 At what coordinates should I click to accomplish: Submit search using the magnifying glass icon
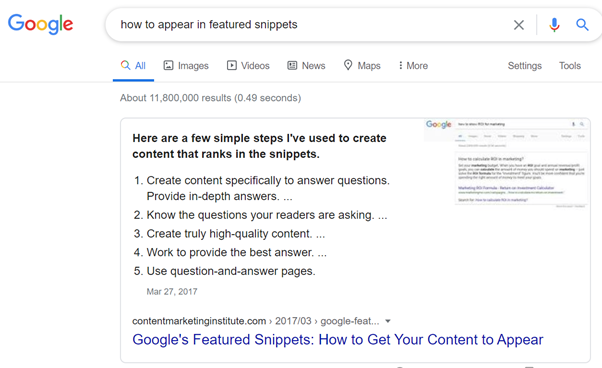[582, 25]
